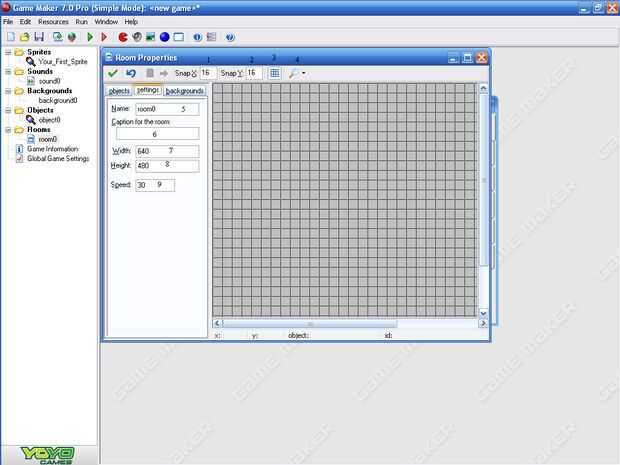
Task: Click room editor horizontal scrollbar left arrow
Action: [217, 323]
